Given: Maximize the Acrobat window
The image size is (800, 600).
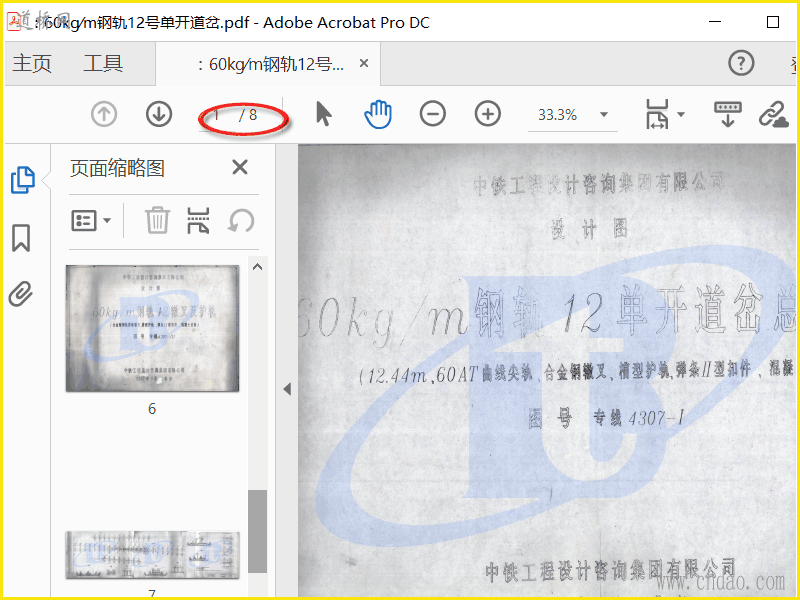Looking at the screenshot, I should [772, 22].
